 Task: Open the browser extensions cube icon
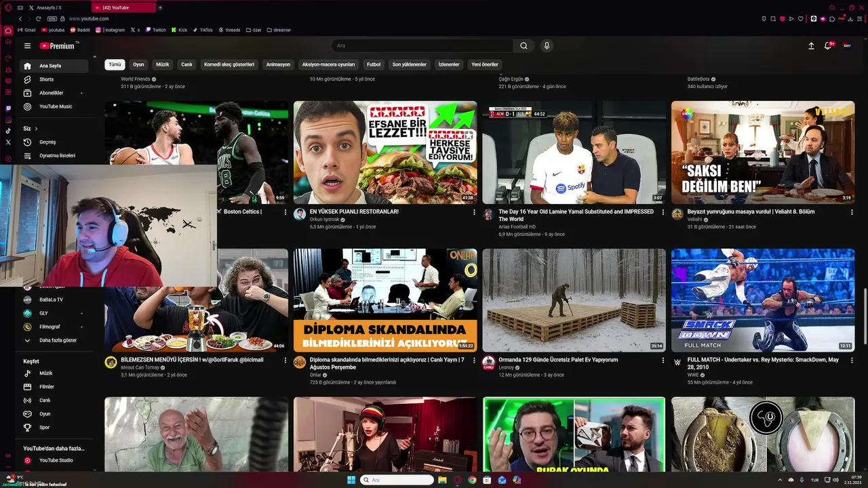[x=832, y=19]
